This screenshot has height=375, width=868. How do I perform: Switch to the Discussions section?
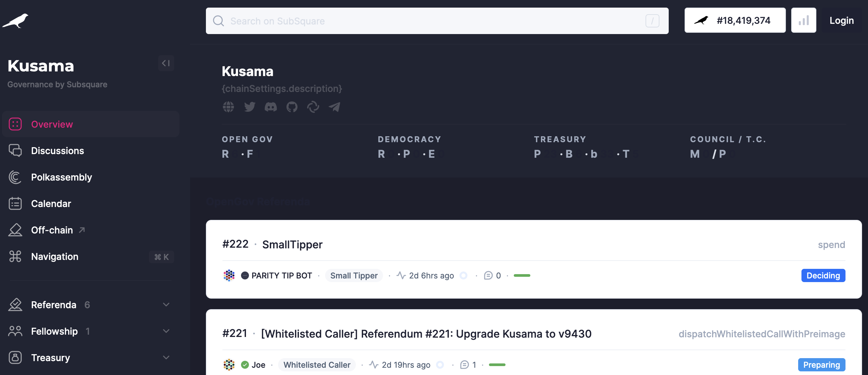tap(57, 150)
